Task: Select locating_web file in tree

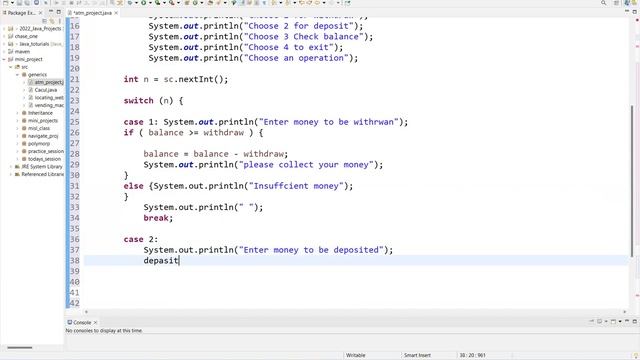Action: (49, 98)
